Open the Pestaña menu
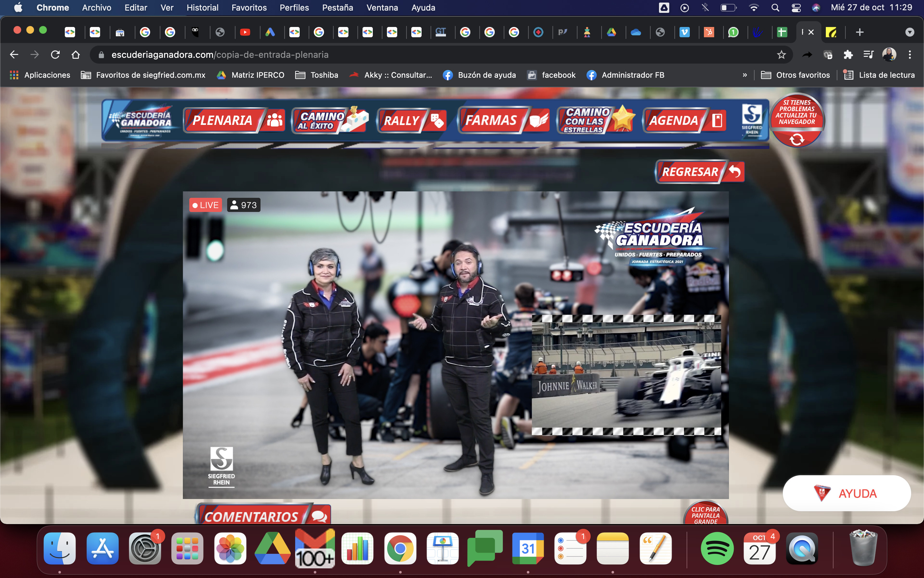Screen dimensions: 924x578 click(x=338, y=8)
